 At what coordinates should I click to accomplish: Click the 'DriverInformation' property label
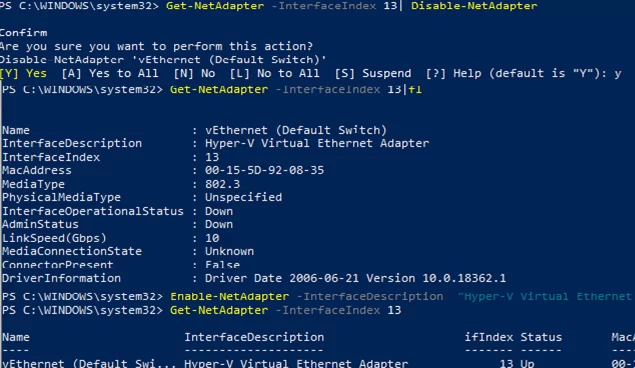tap(62, 279)
